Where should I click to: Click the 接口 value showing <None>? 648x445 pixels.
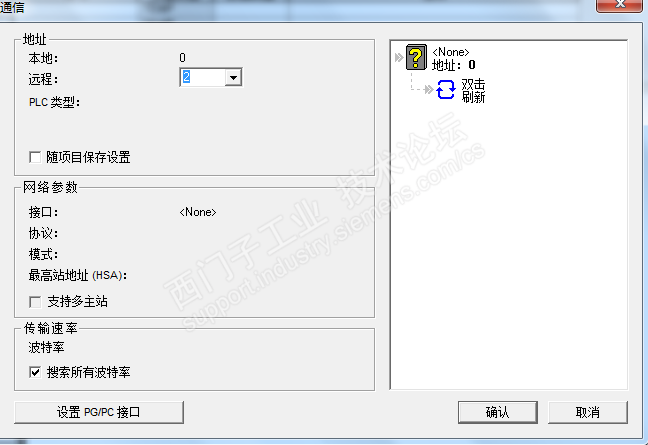[x=198, y=212]
